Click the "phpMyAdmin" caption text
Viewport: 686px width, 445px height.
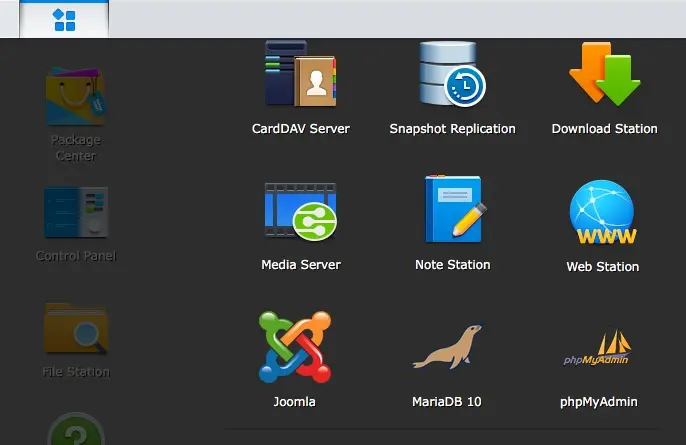tap(599, 402)
